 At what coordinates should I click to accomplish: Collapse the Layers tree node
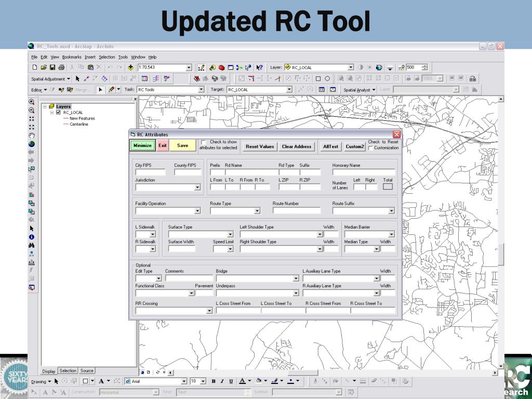(x=45, y=107)
